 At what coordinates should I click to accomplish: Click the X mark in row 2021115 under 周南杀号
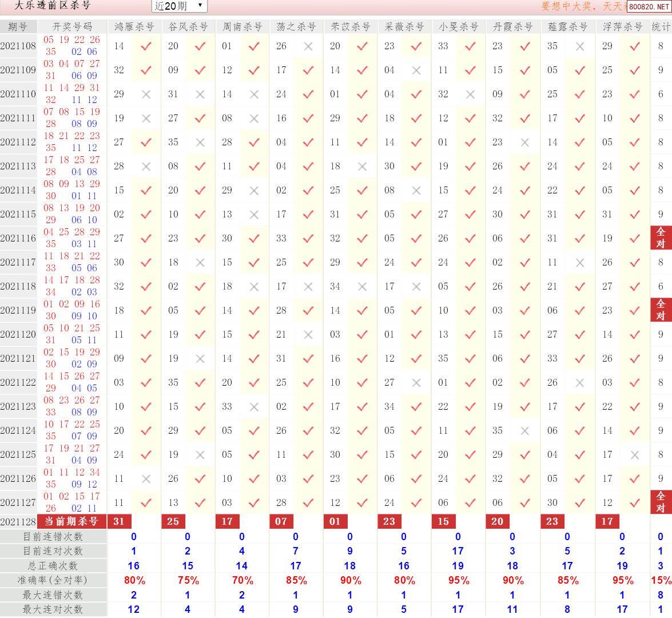[254, 215]
